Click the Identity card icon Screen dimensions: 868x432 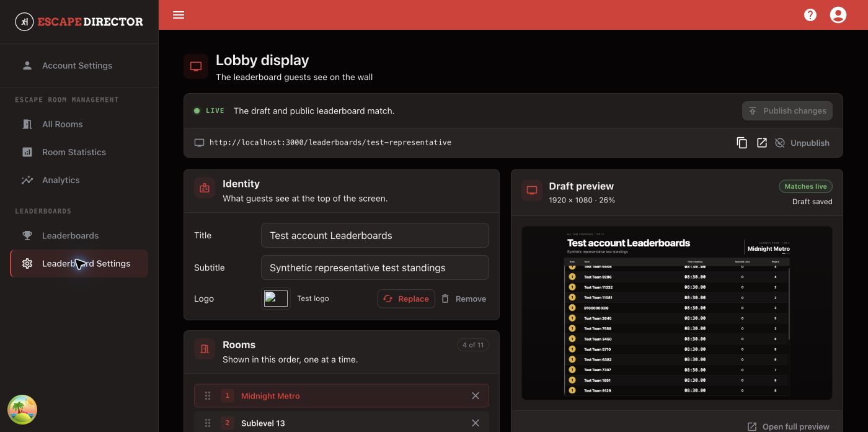point(205,187)
